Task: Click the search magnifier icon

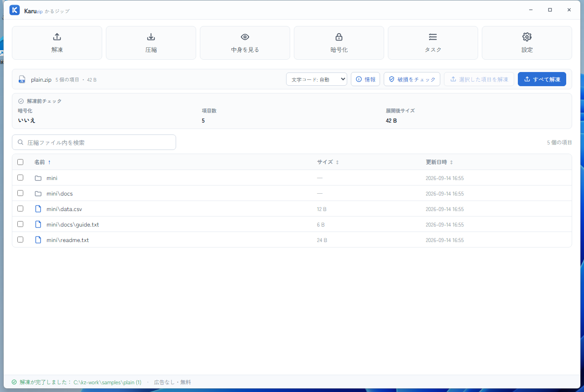Action: [21, 142]
